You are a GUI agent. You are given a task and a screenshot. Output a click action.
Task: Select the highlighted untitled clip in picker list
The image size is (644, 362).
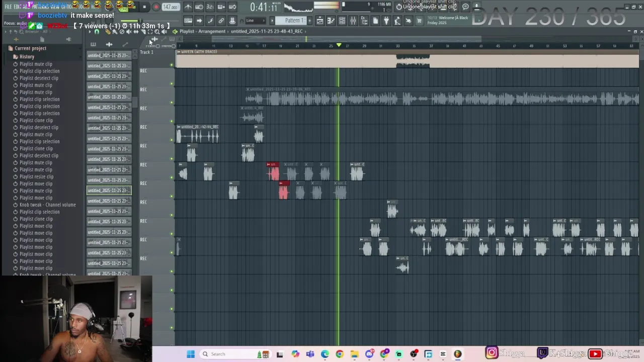(109, 190)
